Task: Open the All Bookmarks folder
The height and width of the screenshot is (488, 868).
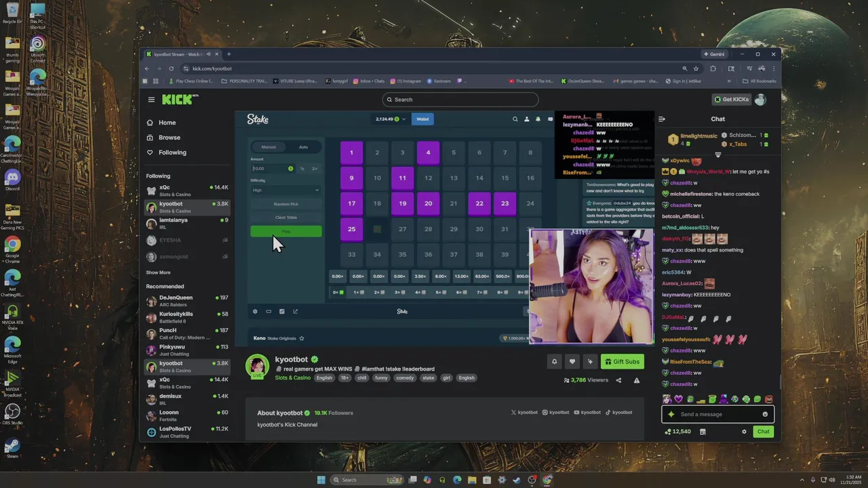Action: tap(759, 81)
